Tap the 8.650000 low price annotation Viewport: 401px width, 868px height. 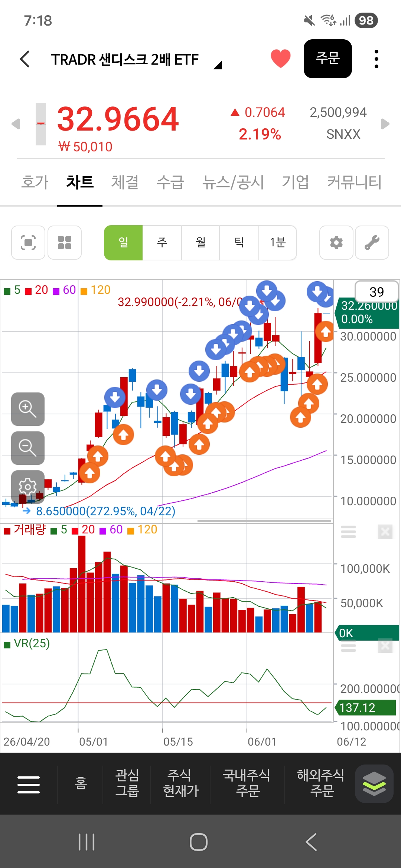click(105, 511)
